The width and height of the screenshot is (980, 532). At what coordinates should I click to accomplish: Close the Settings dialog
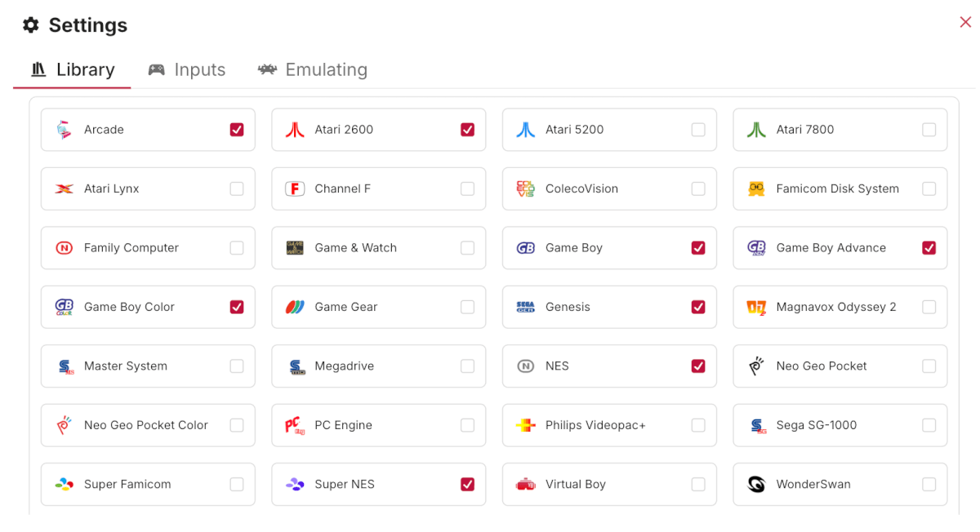tap(965, 23)
